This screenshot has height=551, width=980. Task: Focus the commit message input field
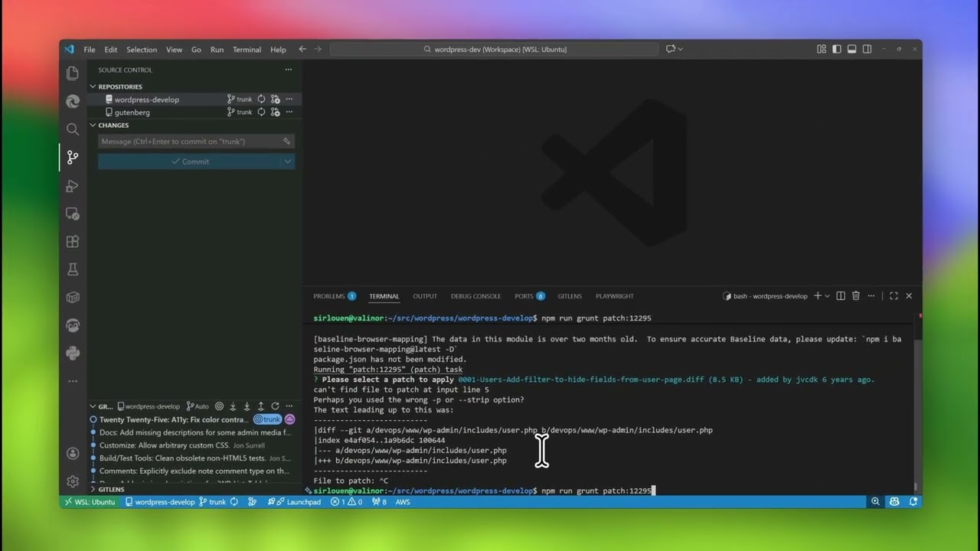[x=196, y=142]
